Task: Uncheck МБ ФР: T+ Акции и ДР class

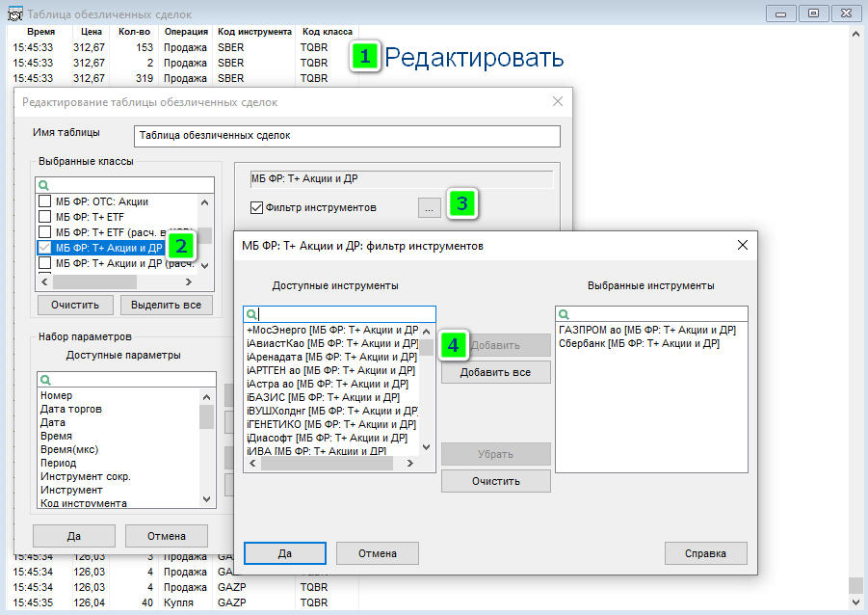Action: point(44,248)
